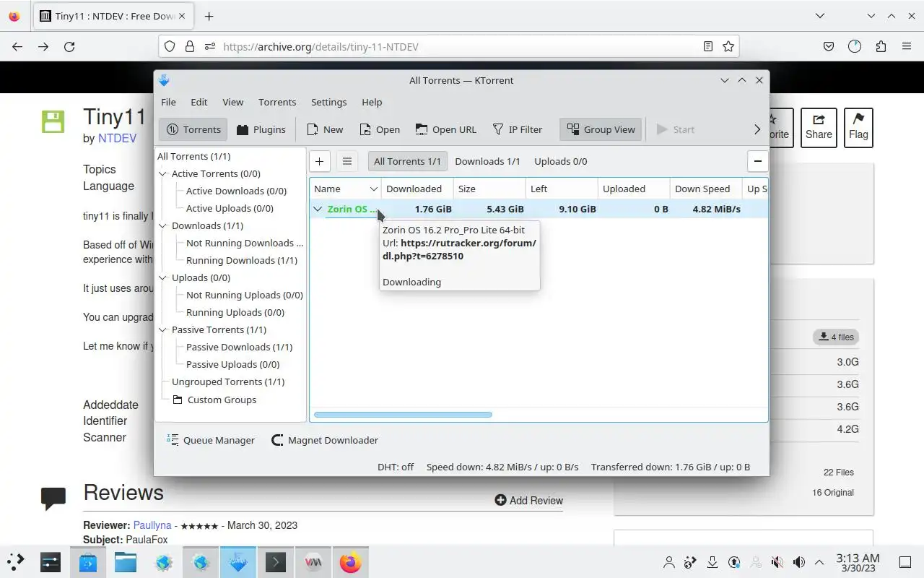Click the Add Review link
This screenshot has width=924, height=578.
pyautogui.click(x=528, y=500)
